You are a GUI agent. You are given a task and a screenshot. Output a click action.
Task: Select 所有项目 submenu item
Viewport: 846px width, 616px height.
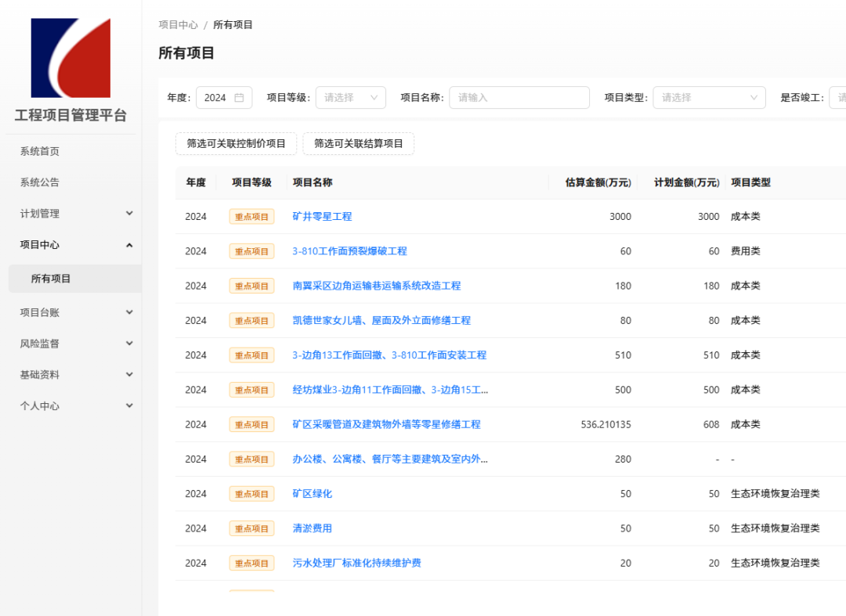pyautogui.click(x=75, y=279)
